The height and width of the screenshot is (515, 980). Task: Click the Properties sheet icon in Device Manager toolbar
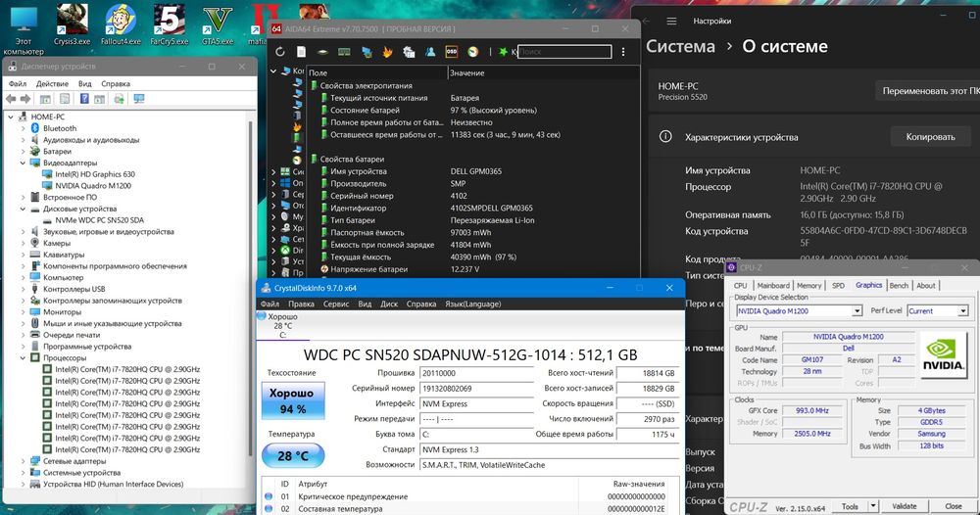tap(65, 99)
